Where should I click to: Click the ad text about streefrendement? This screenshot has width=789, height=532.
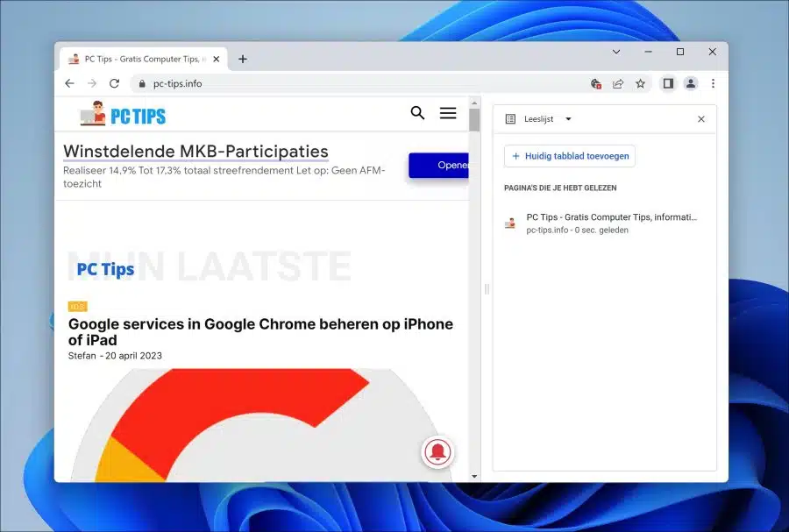224,177
